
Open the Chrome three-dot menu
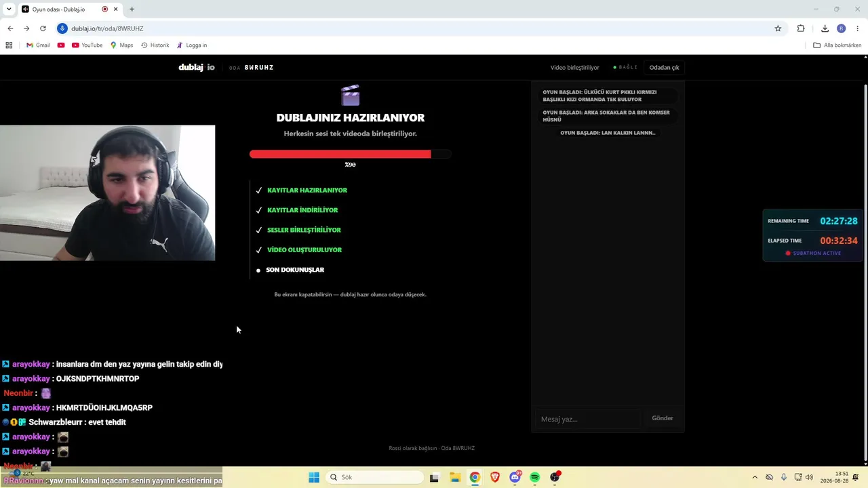pyautogui.click(x=858, y=28)
